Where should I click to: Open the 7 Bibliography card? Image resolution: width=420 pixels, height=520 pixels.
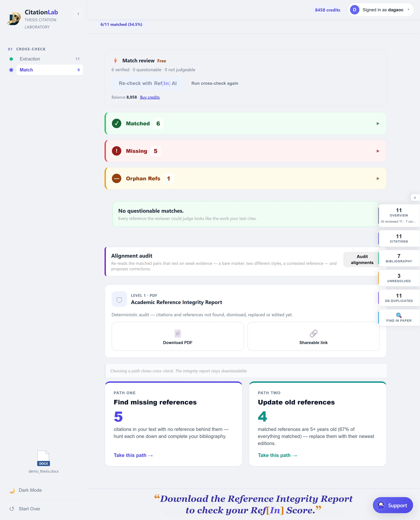(399, 258)
